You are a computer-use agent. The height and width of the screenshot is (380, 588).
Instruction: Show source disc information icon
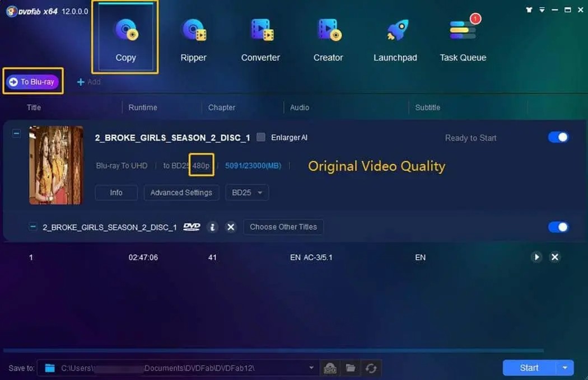[212, 227]
